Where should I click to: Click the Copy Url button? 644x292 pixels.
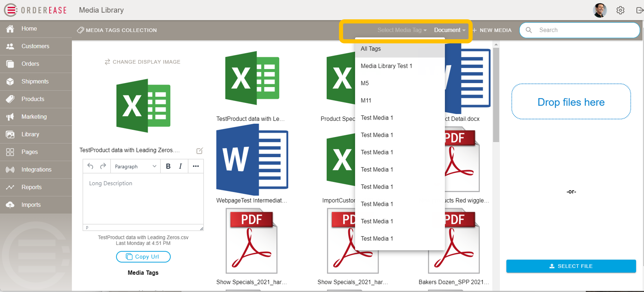[x=143, y=256]
